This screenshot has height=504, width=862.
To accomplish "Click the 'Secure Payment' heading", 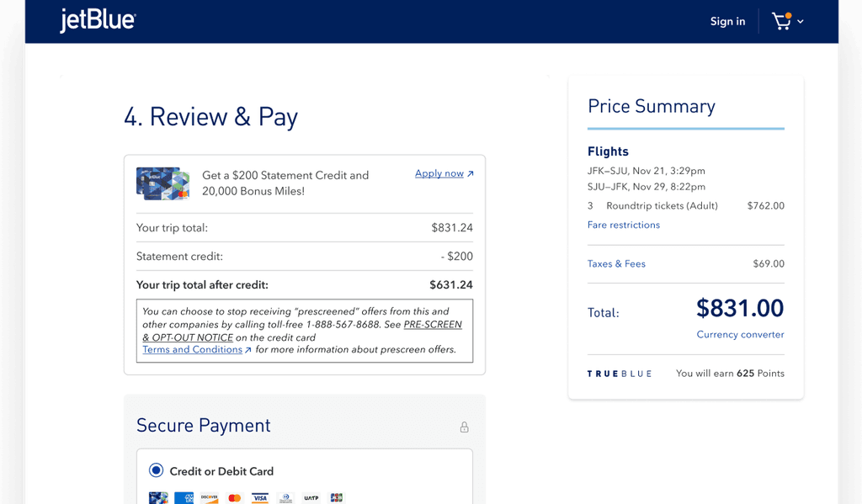I will click(204, 426).
